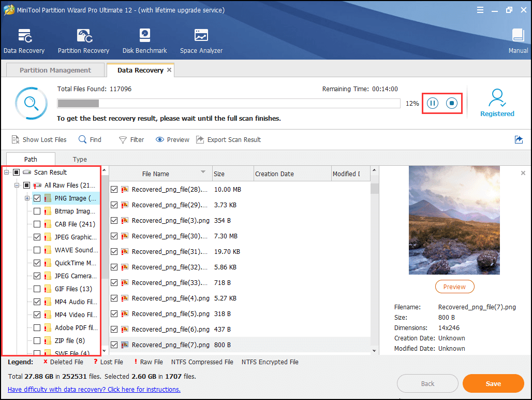Click the orange Save button
Screen dimensions: 532x400
click(493, 383)
